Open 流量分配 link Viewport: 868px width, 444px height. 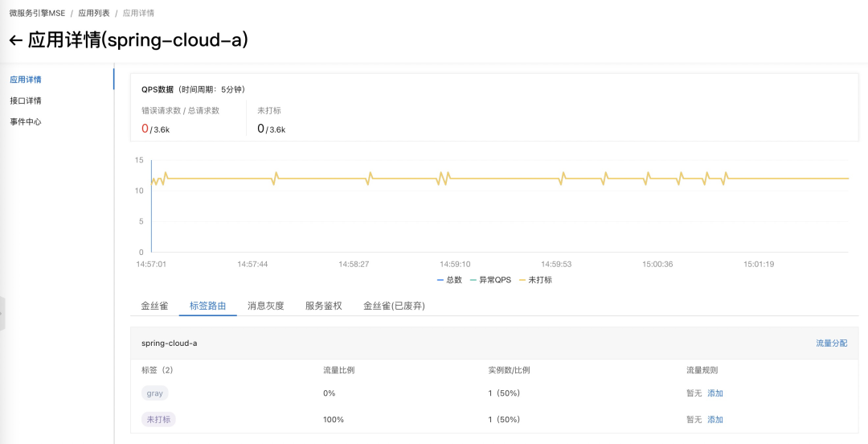coord(832,343)
